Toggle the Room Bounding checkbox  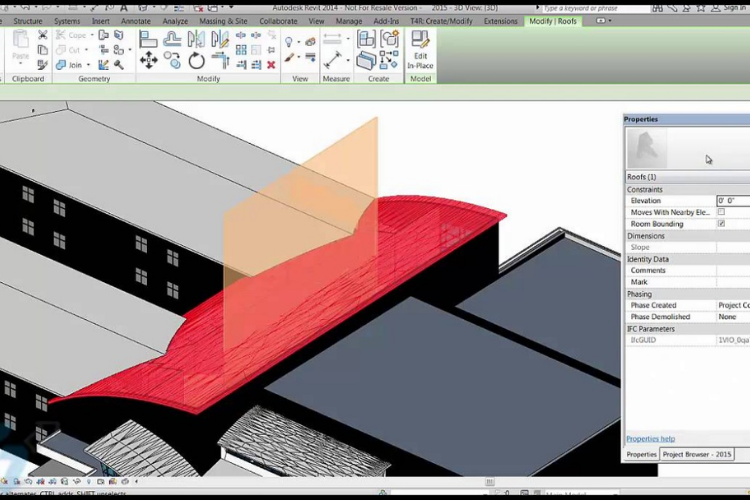(x=721, y=223)
